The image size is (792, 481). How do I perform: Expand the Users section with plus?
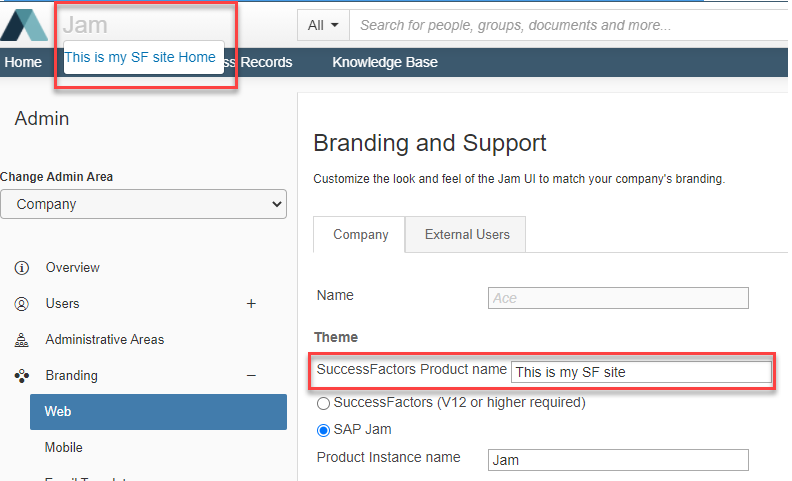point(251,304)
